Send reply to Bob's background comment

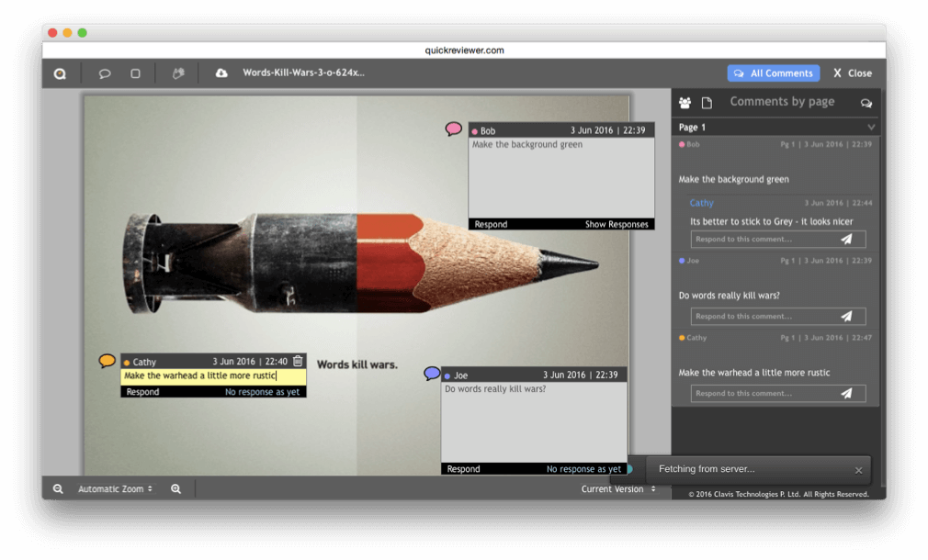coord(847,240)
